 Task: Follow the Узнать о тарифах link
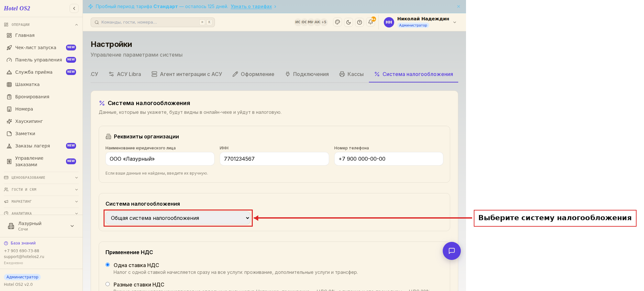(x=251, y=6)
